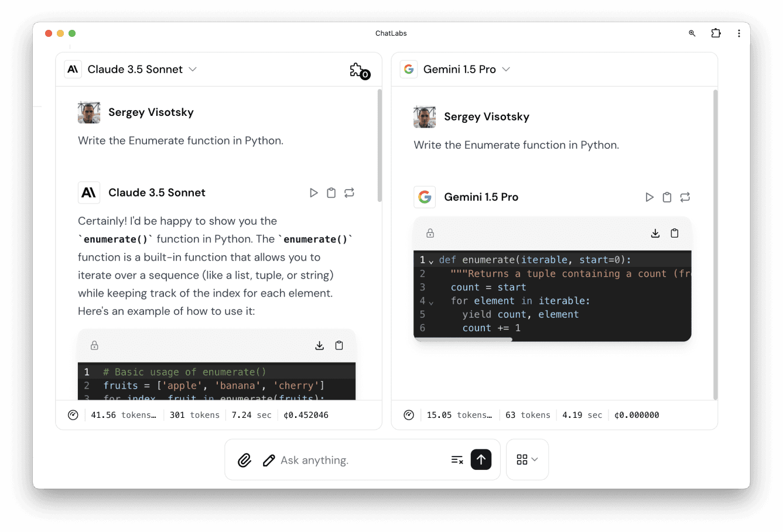
Task: Send the message with the arrow button
Action: click(481, 459)
